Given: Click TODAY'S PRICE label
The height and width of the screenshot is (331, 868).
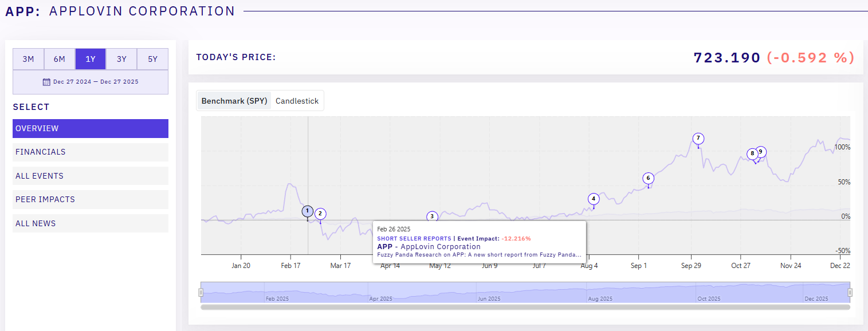Looking at the screenshot, I should click(x=236, y=57).
